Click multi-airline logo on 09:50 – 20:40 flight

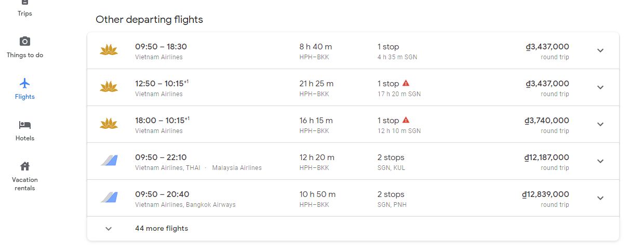point(109,198)
